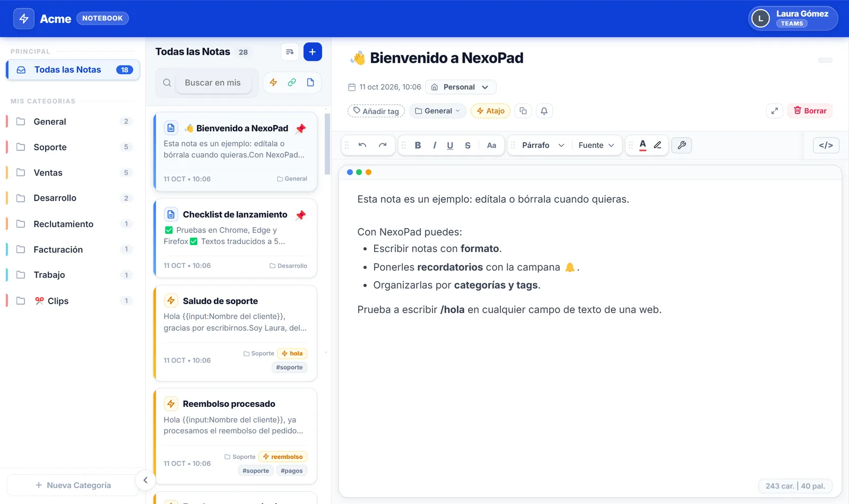The image size is (849, 504).
Task: Click the sort notes icon
Action: [290, 52]
